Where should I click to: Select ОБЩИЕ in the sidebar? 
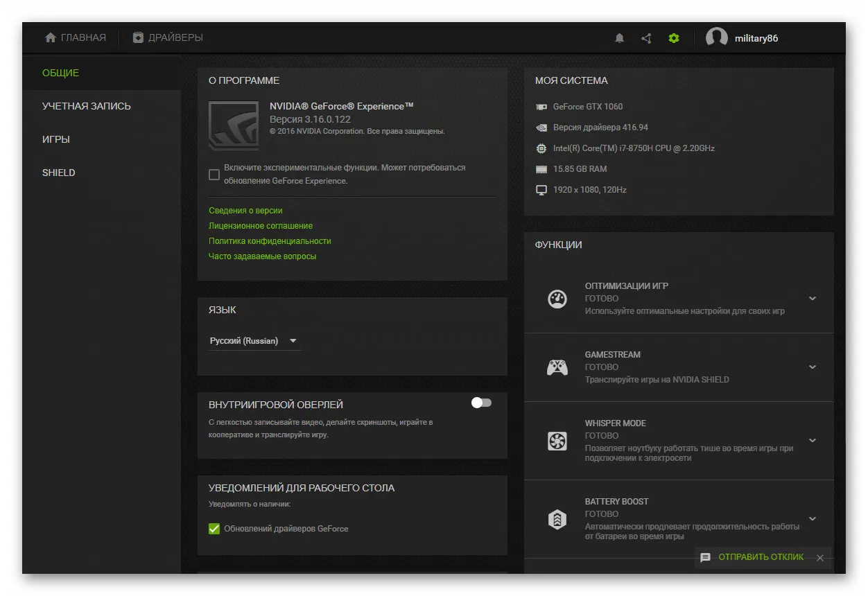tap(102, 73)
